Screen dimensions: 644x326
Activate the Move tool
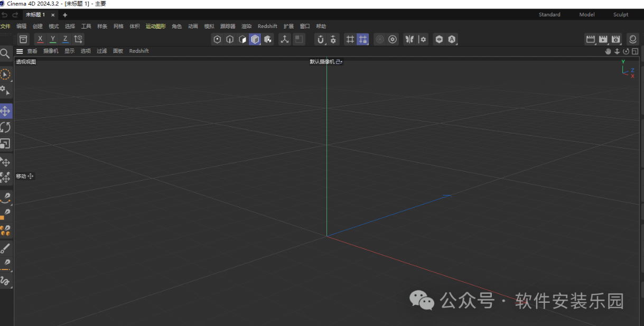[5, 111]
